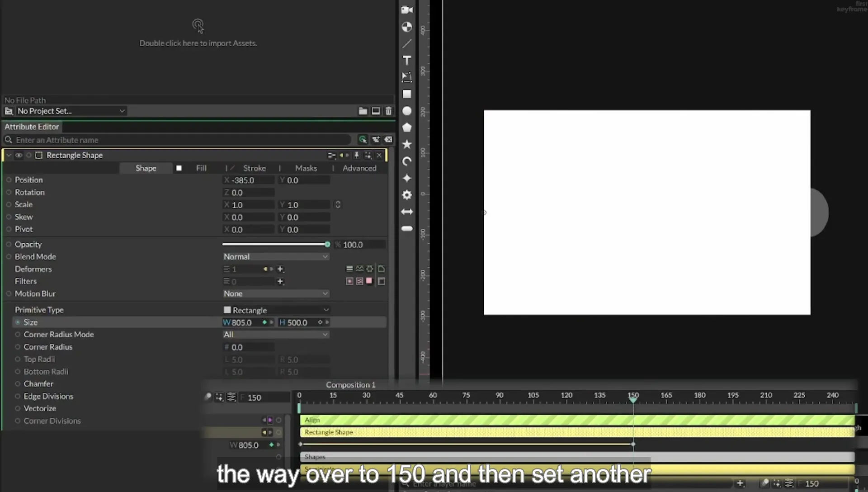868x492 pixels.
Task: Toggle the Corner Radius attribute circle
Action: coord(18,347)
